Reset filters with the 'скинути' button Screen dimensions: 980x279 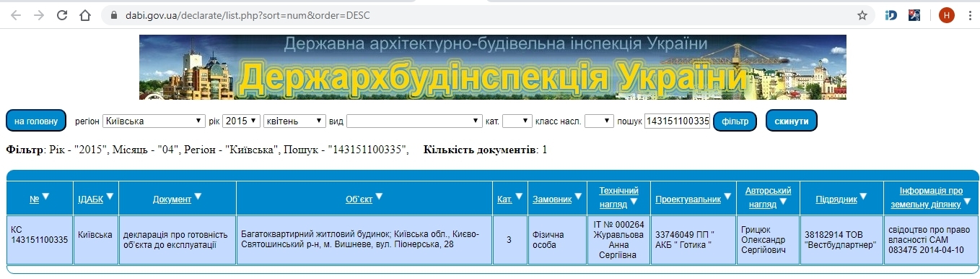tap(792, 121)
